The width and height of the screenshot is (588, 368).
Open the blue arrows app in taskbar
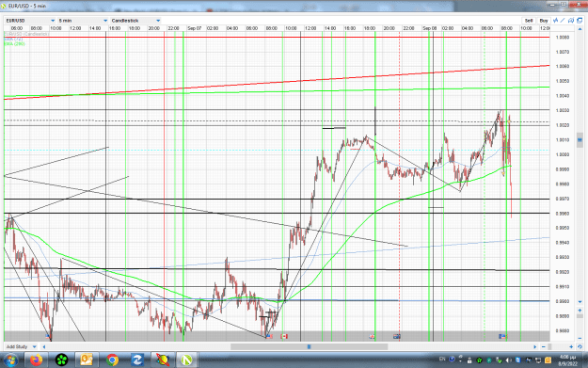click(x=136, y=360)
